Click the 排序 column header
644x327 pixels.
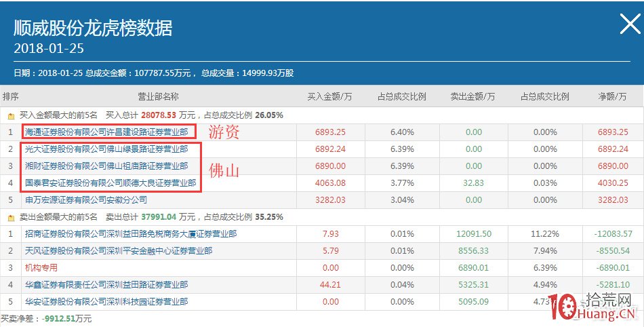click(x=11, y=96)
